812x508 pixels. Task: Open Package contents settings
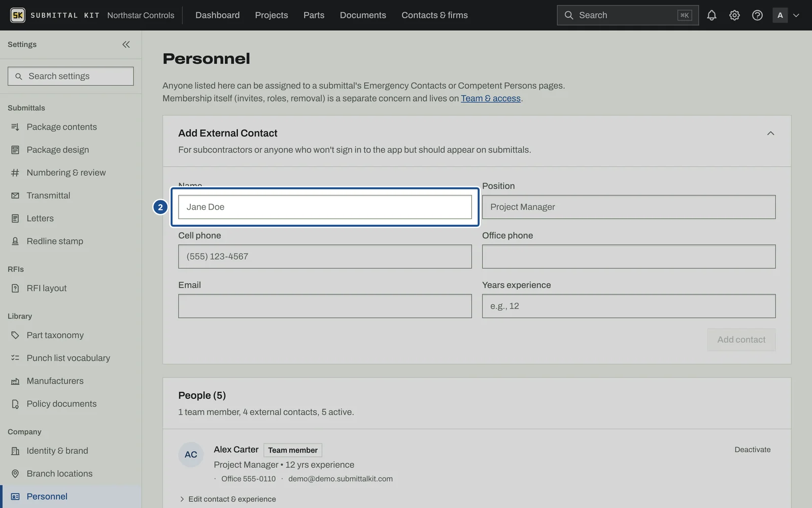tap(71, 127)
